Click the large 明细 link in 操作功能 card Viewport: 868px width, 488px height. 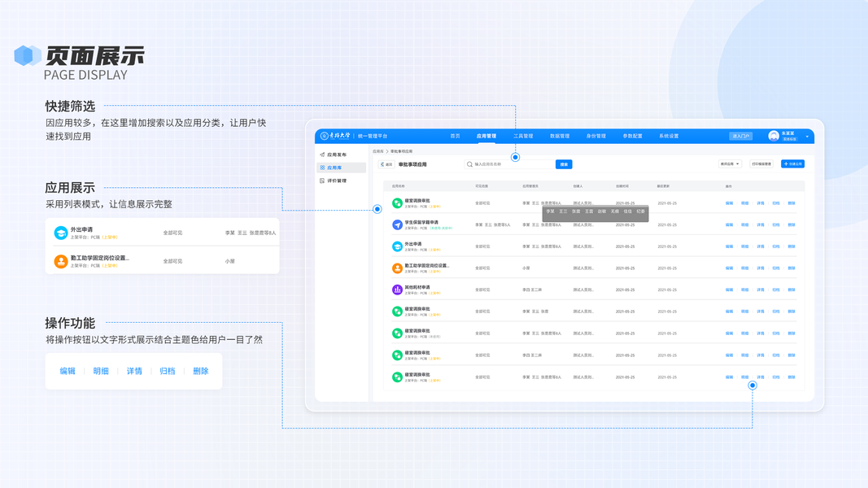point(101,371)
